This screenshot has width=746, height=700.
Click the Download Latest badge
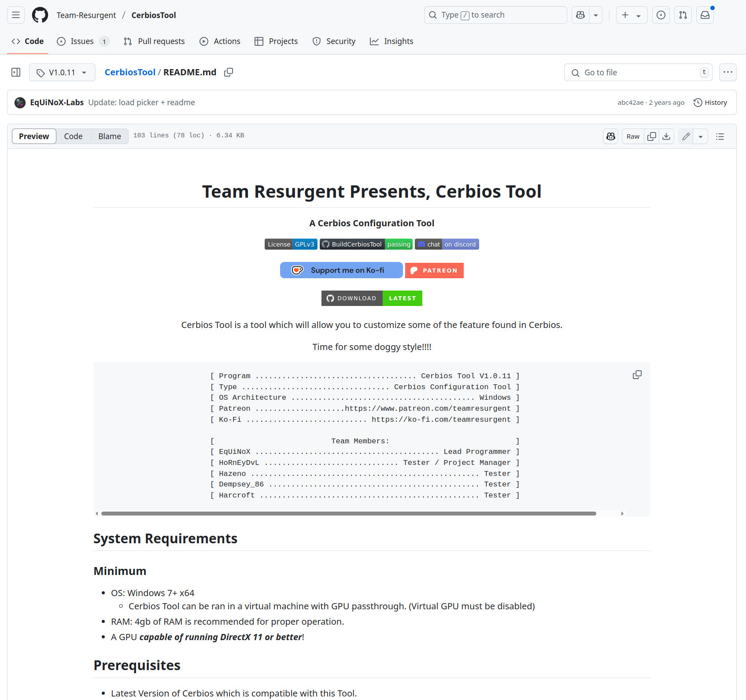(x=372, y=298)
